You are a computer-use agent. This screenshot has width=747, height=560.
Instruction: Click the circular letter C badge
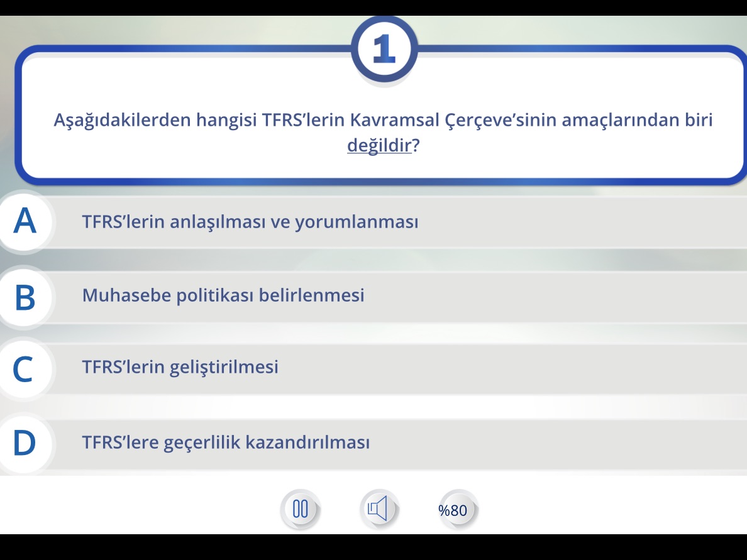(24, 370)
